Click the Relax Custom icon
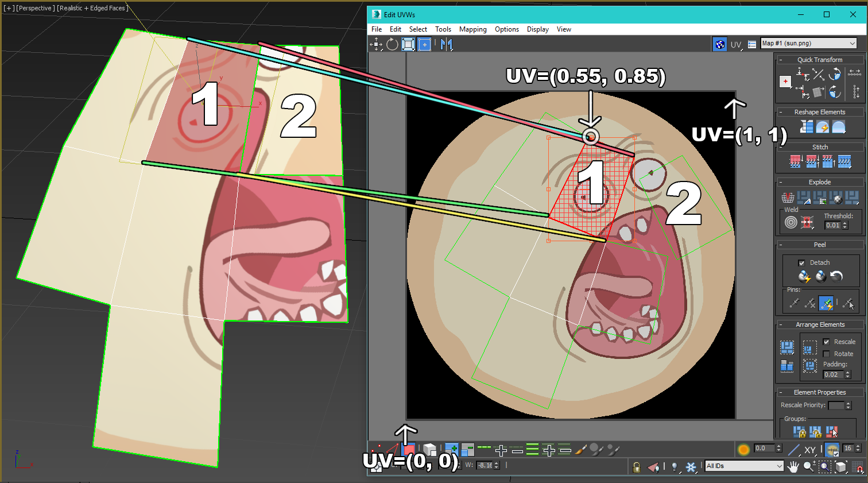 tap(839, 126)
